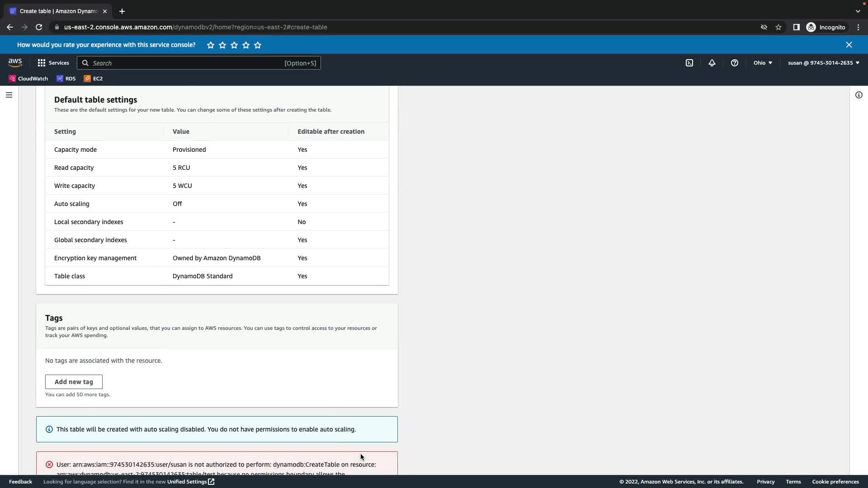
Task: Rate experience one star
Action: [211, 45]
